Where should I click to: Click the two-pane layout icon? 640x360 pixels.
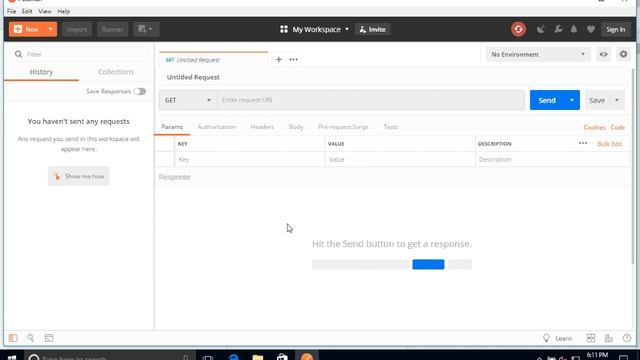click(x=591, y=338)
